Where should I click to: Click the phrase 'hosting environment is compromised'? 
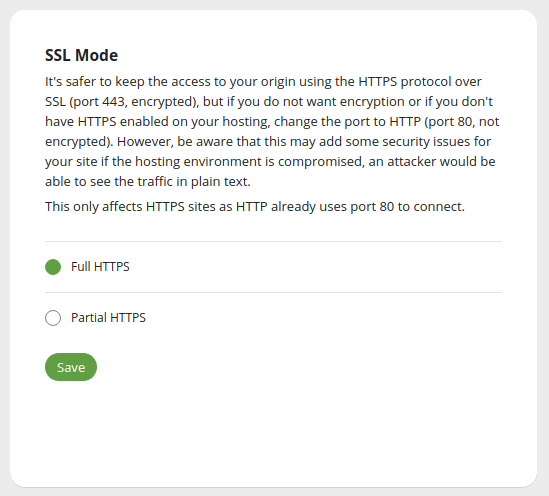[249, 162]
